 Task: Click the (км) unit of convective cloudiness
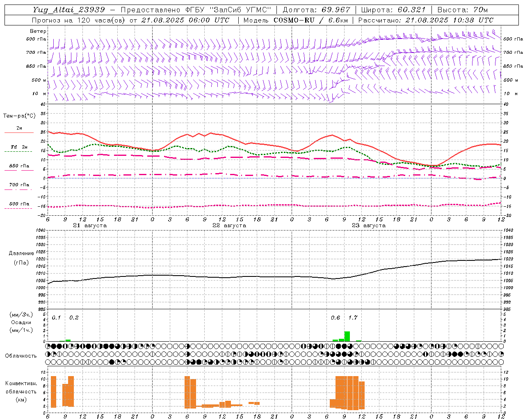(x=21, y=399)
